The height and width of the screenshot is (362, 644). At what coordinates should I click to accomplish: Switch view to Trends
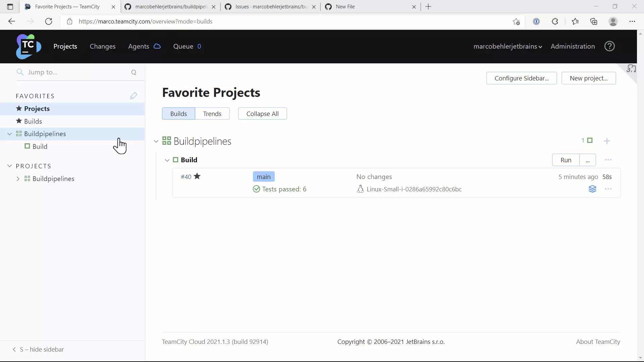(x=212, y=114)
